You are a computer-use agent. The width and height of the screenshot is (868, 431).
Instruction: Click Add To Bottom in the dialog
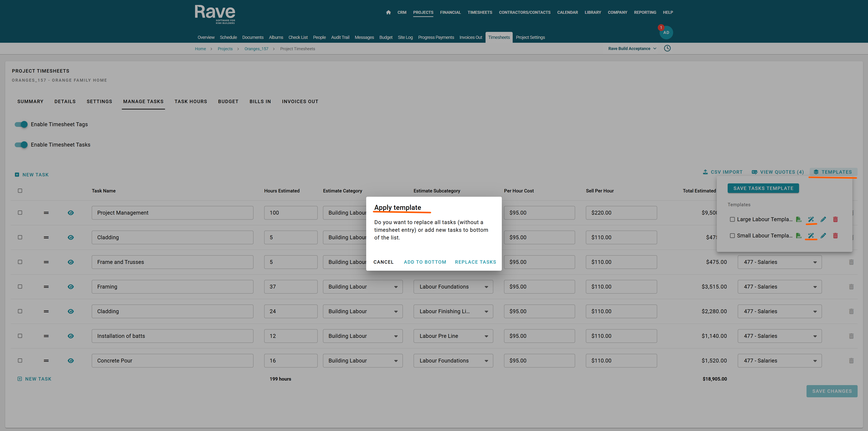coord(425,262)
